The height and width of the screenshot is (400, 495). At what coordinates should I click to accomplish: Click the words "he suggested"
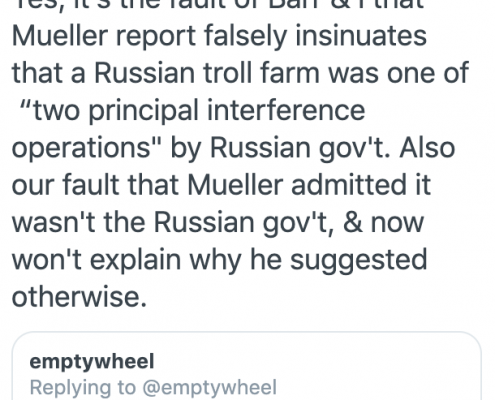[339, 261]
